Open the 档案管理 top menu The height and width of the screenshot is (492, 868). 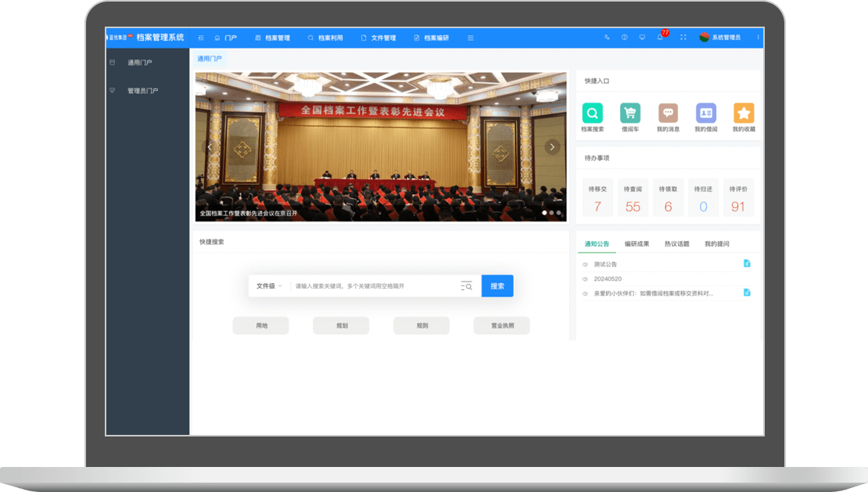[272, 38]
